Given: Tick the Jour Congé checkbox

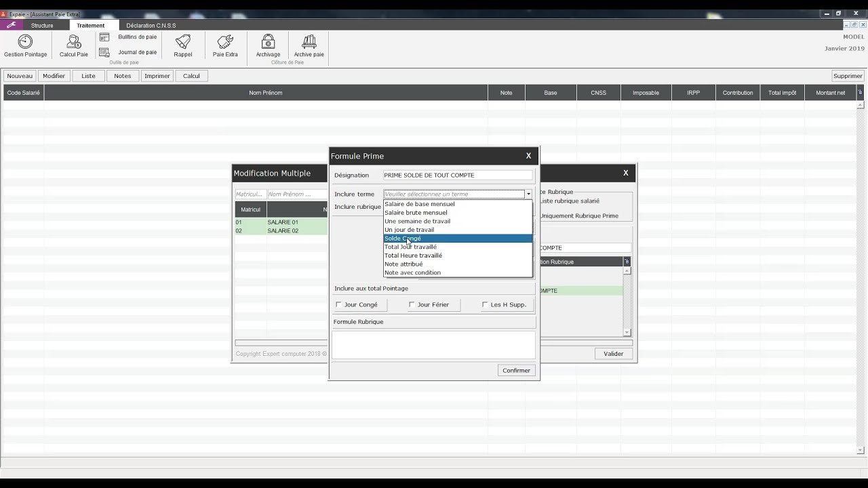Looking at the screenshot, I should [x=339, y=305].
